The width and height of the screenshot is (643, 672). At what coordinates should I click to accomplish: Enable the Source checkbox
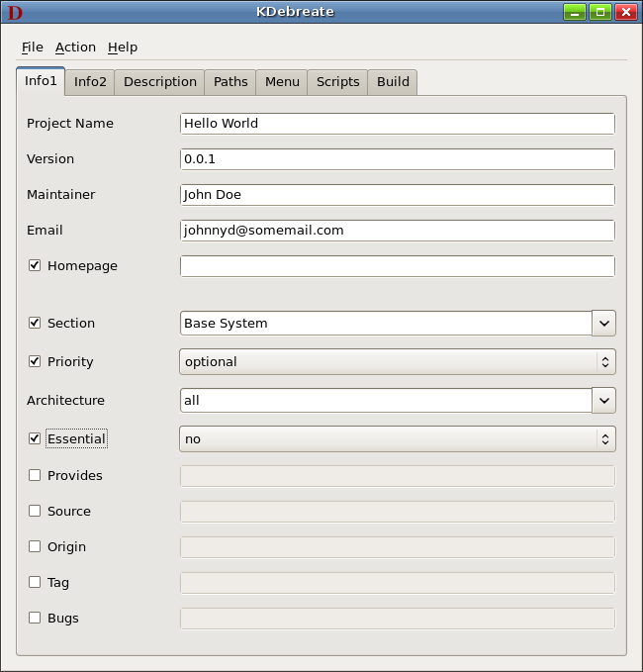[35, 511]
